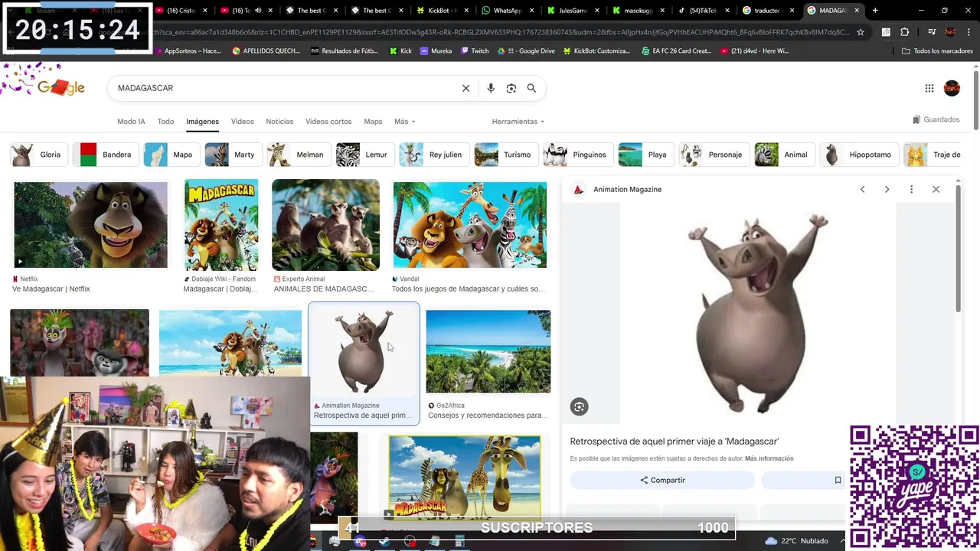Expand the Herramientas dropdown
Viewport: 980px width, 551px height.
click(518, 122)
